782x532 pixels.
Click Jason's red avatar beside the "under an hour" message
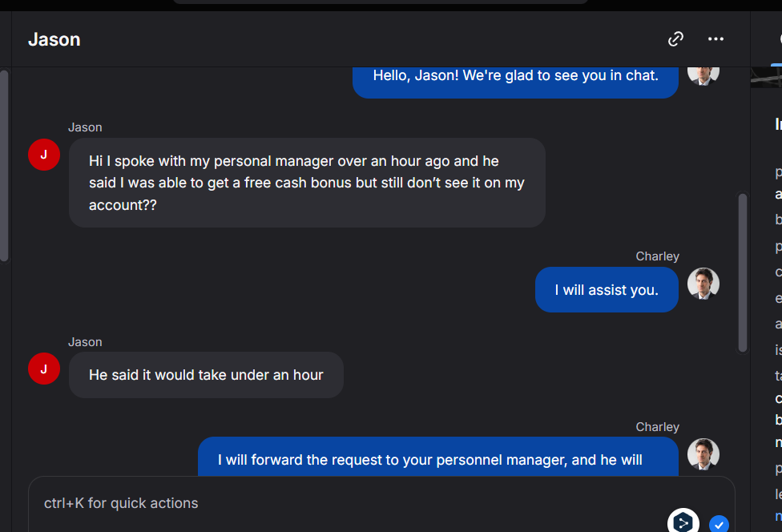tap(44, 369)
